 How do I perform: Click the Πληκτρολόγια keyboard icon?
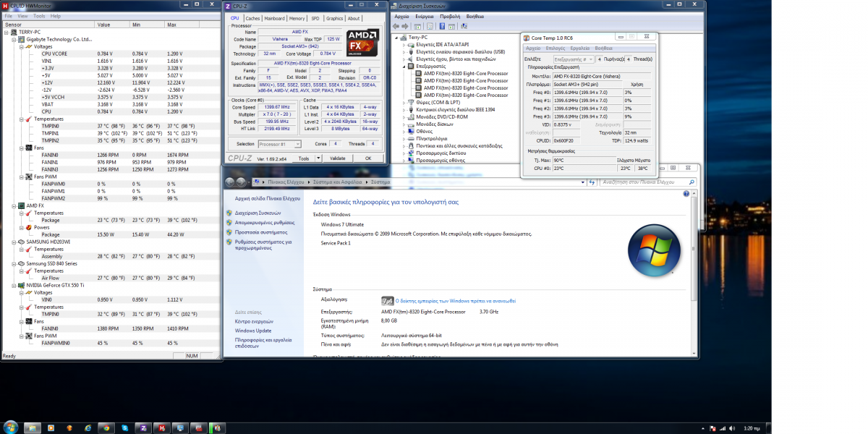pyautogui.click(x=411, y=138)
